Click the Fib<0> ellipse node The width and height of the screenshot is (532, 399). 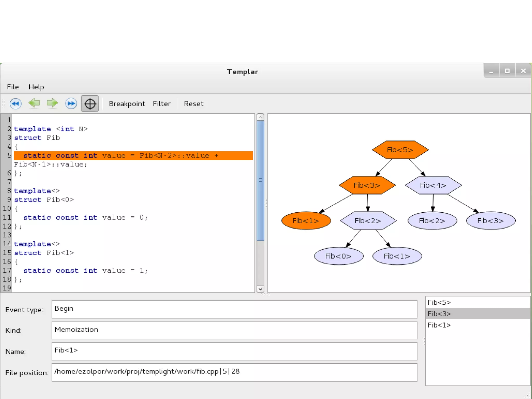pyautogui.click(x=338, y=256)
